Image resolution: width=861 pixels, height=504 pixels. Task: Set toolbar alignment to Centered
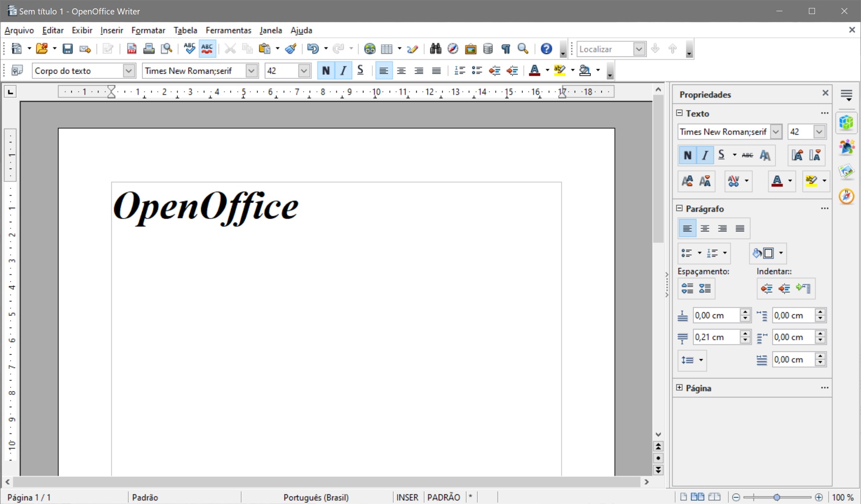[401, 71]
